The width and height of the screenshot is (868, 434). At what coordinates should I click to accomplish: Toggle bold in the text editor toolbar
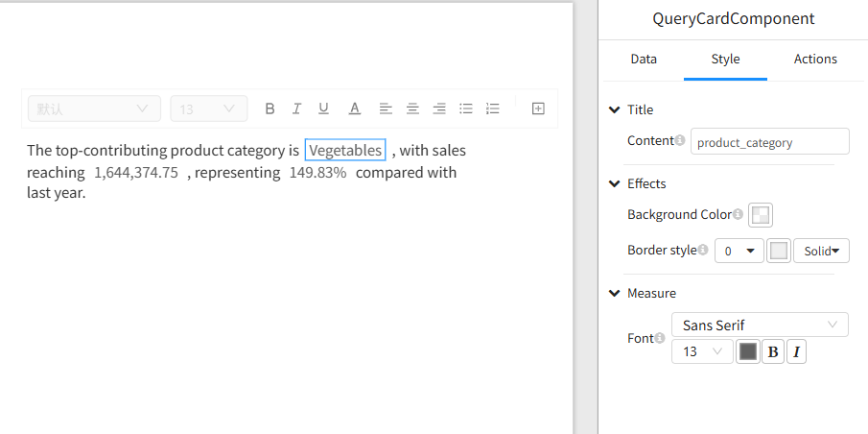click(x=270, y=108)
